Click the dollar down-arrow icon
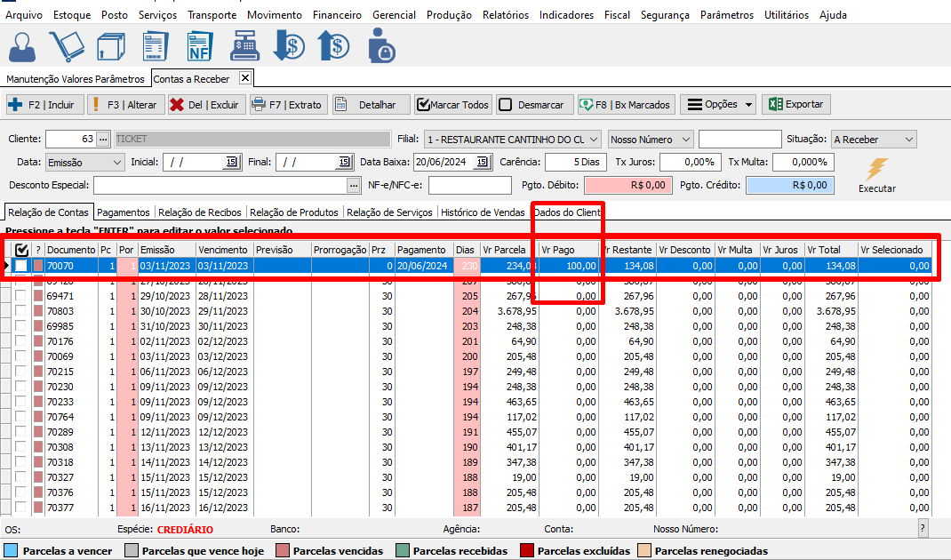 pos(289,46)
